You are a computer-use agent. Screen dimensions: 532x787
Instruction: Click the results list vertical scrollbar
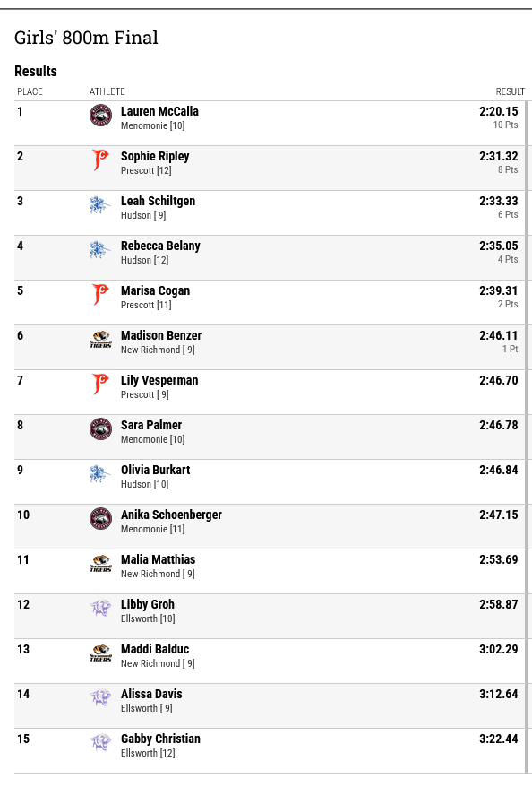[x=527, y=437]
